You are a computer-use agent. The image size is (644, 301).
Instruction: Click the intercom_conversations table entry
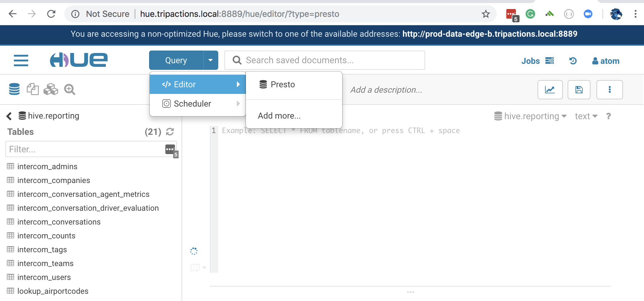click(59, 222)
